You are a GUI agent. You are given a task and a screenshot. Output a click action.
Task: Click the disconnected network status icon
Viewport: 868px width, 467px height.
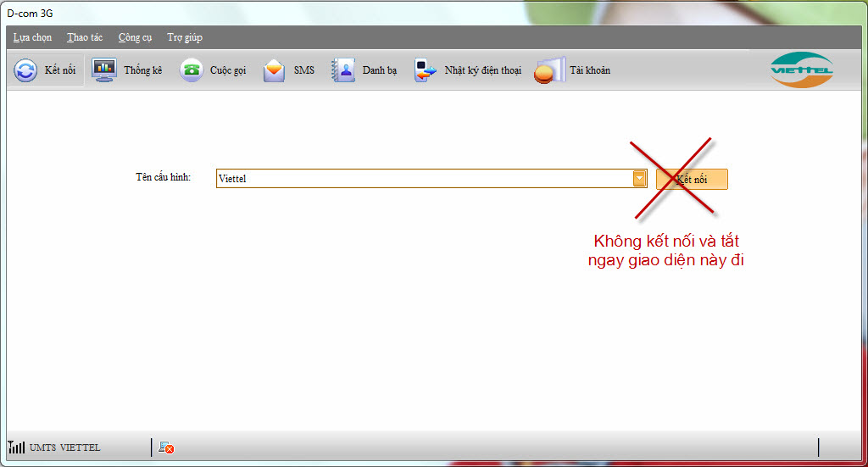(x=166, y=448)
